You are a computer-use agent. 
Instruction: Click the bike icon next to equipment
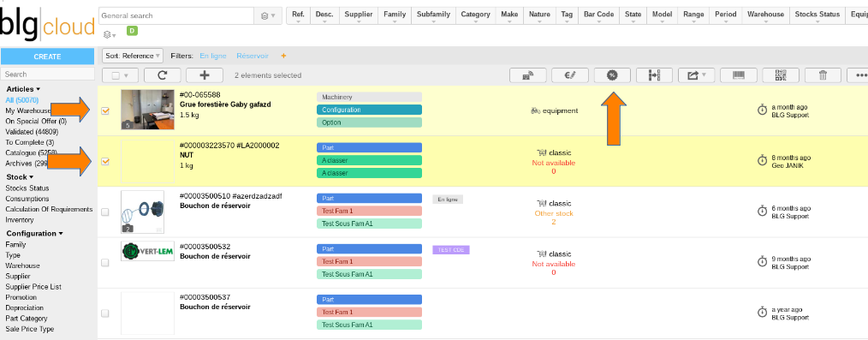tap(535, 110)
